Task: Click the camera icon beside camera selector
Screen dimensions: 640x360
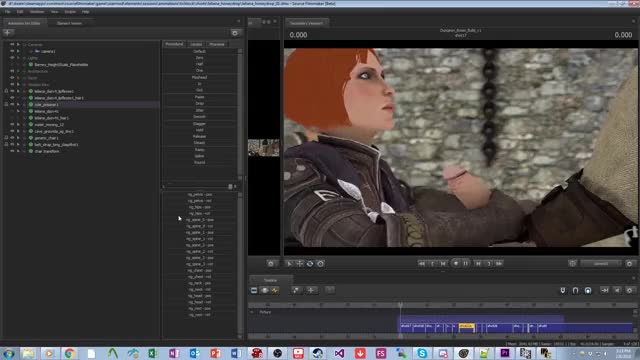Action: [x=572, y=264]
